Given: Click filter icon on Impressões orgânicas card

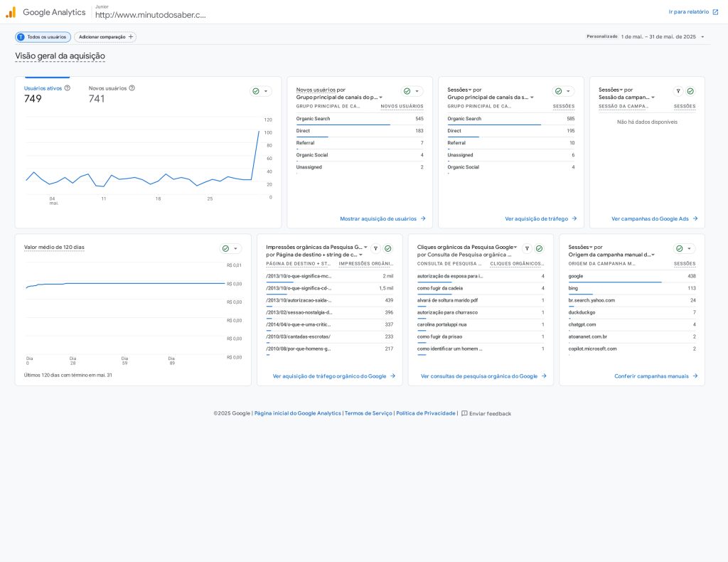Looking at the screenshot, I should point(375,248).
